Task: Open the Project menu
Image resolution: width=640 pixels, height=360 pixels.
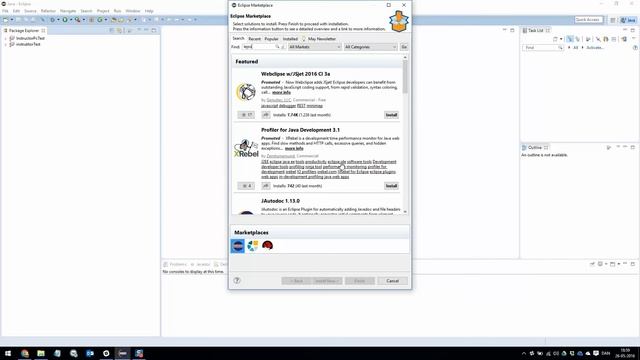Action: 103,11
